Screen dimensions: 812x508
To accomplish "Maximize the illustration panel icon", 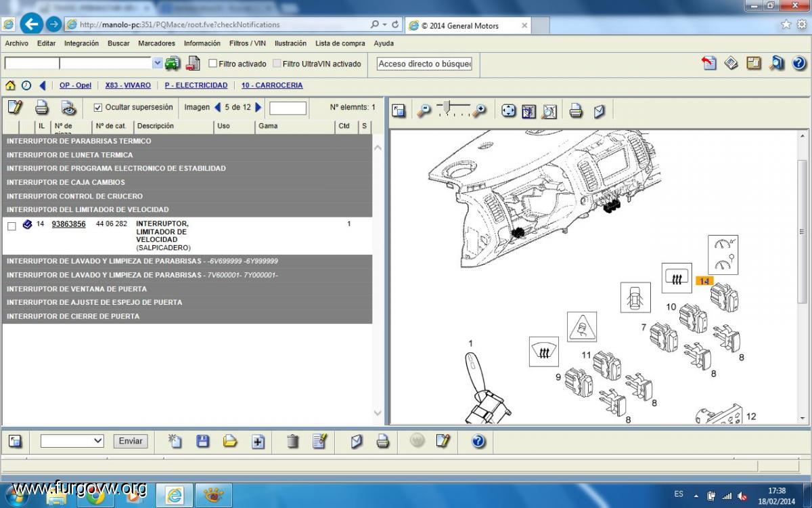I will pos(399,110).
